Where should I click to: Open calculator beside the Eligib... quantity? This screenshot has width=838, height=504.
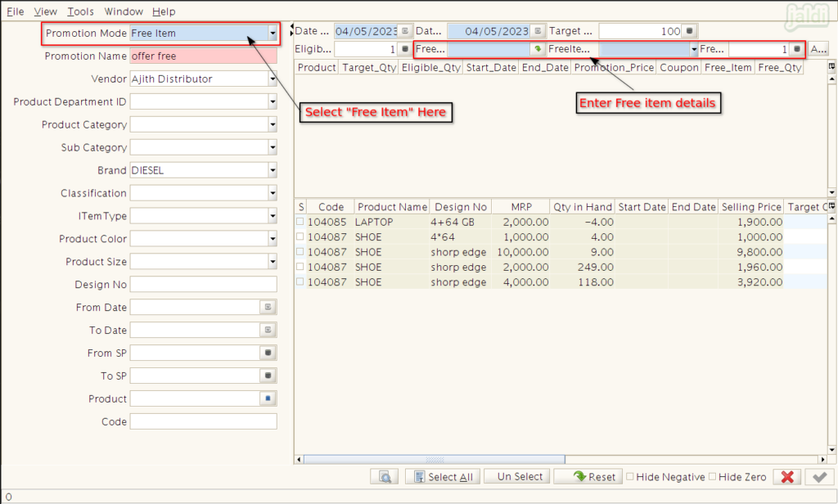coord(404,49)
